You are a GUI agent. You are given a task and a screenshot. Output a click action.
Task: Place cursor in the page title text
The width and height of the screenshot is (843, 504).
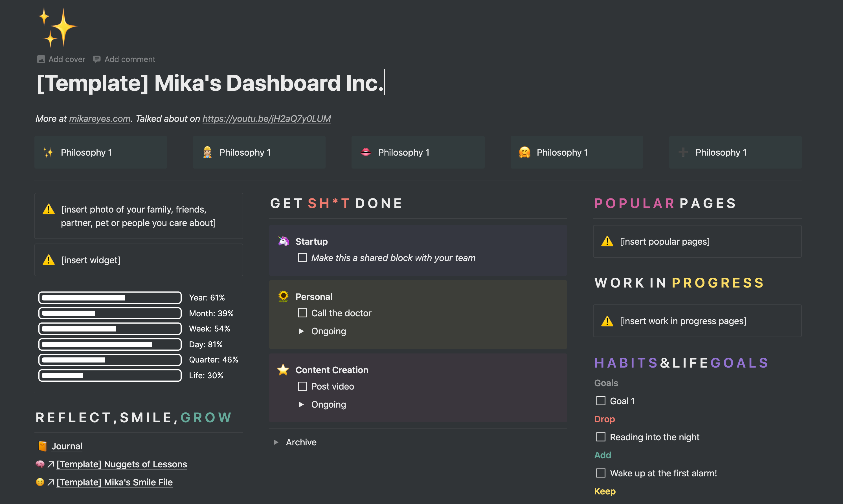(211, 83)
